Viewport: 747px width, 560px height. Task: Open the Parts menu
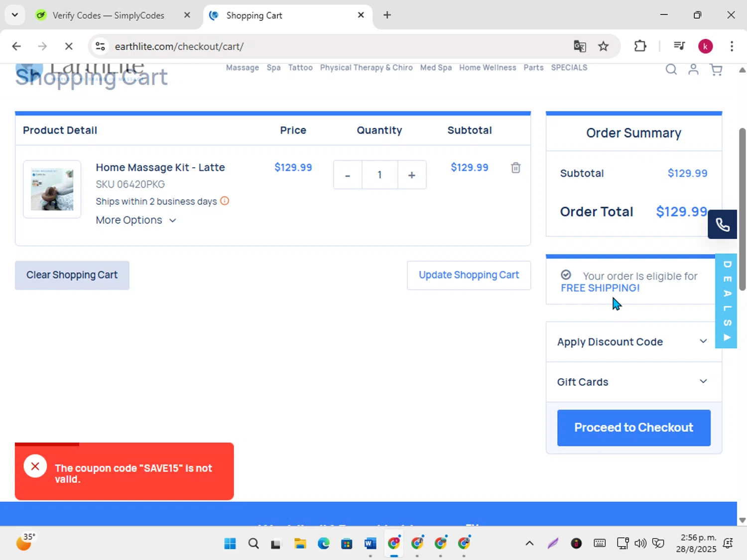(x=533, y=68)
